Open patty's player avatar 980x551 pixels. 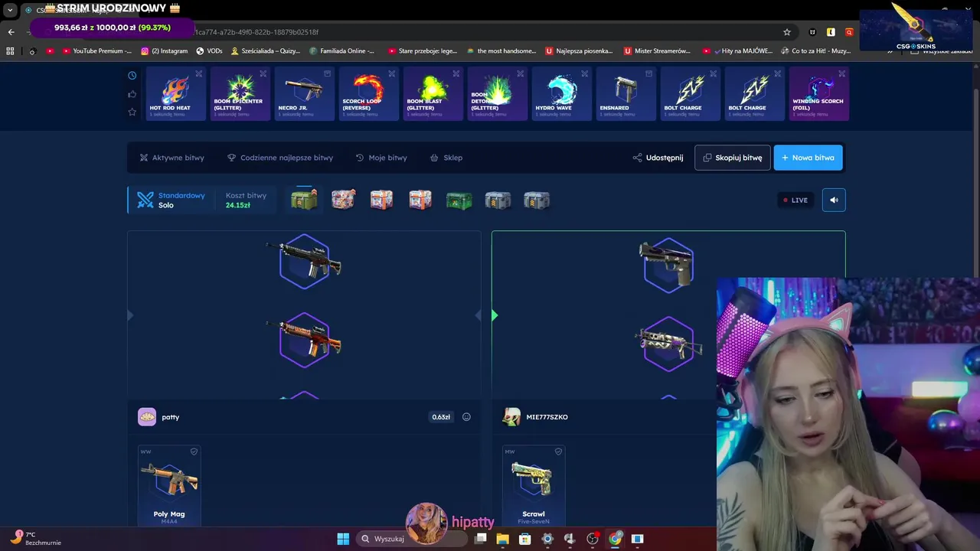(147, 417)
